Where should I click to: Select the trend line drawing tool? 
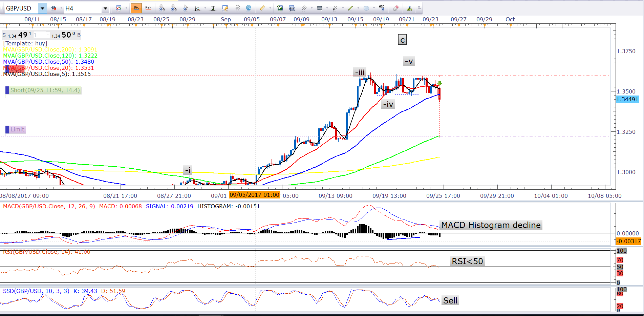coord(350,8)
